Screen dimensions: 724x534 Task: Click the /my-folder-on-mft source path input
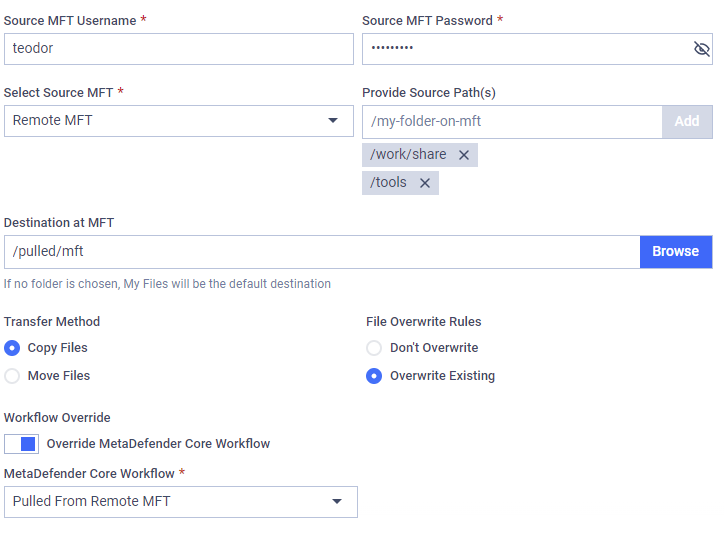[x=513, y=122]
